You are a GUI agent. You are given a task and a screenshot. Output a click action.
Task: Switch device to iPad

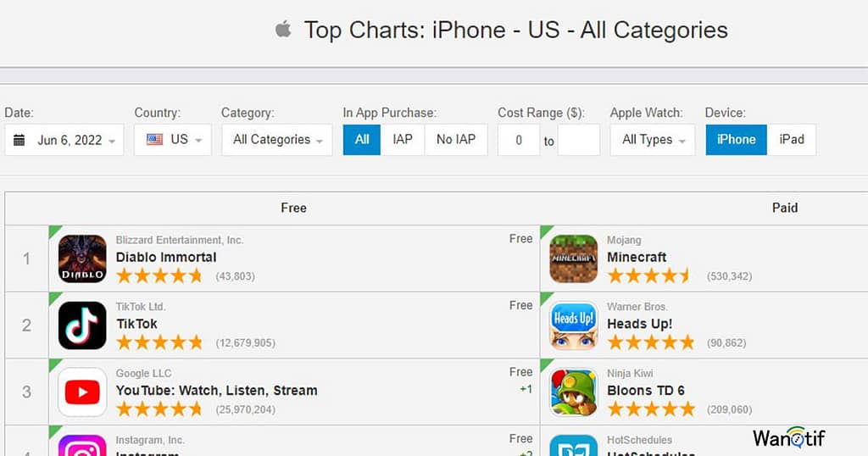(792, 140)
